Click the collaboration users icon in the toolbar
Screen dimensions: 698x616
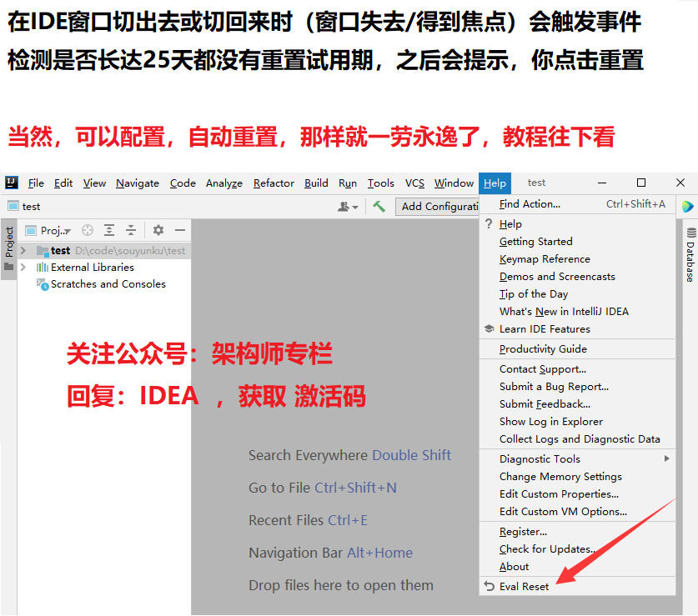[x=344, y=206]
